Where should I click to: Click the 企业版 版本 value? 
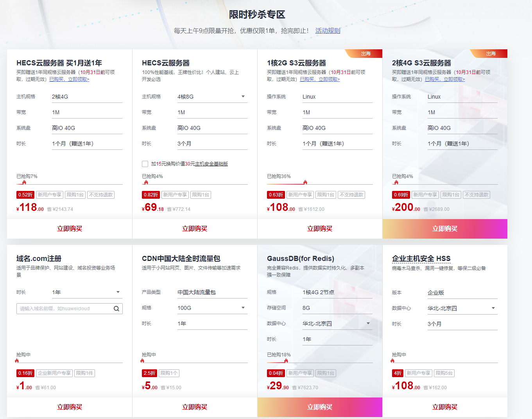point(436,293)
